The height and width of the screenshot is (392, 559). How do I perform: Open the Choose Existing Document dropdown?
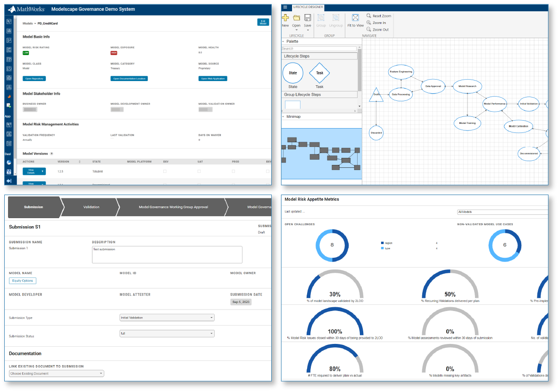point(56,373)
